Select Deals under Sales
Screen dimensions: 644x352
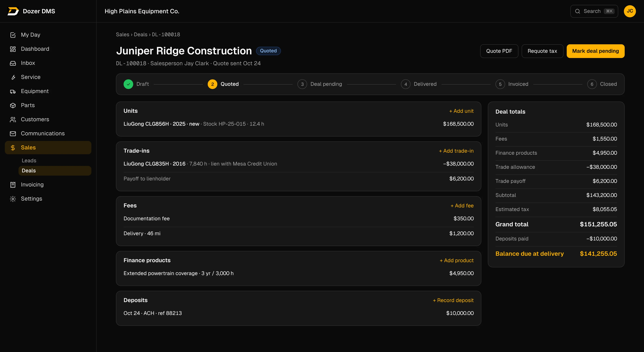tap(55, 171)
